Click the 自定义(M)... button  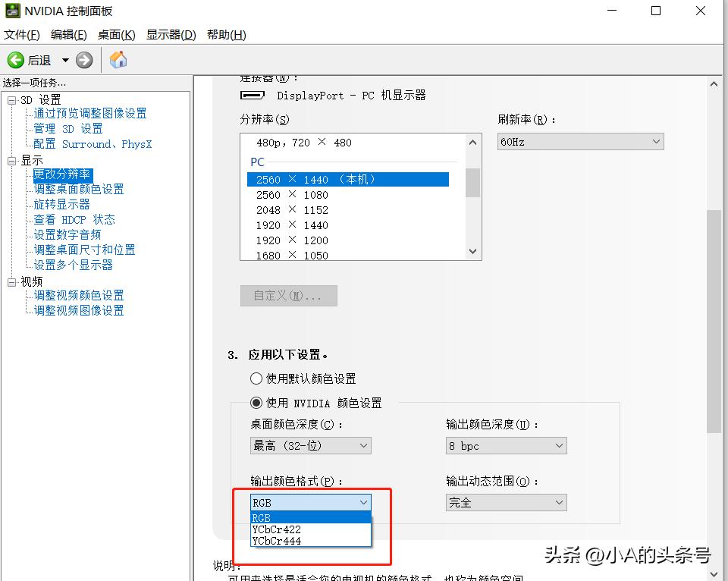288,296
